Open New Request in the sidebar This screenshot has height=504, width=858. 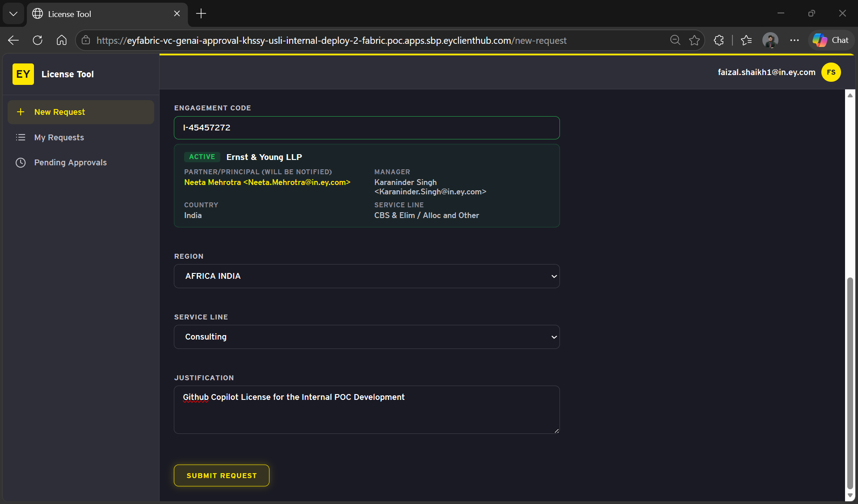pos(81,112)
